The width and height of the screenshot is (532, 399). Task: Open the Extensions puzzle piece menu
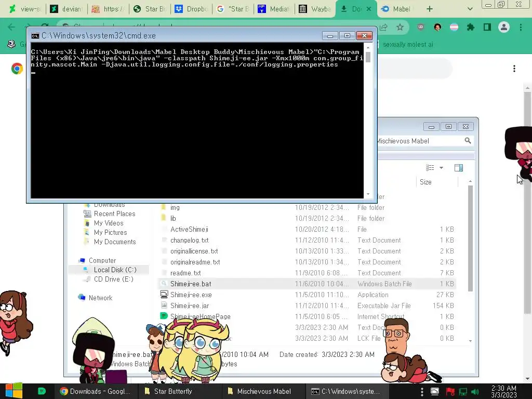(471, 27)
